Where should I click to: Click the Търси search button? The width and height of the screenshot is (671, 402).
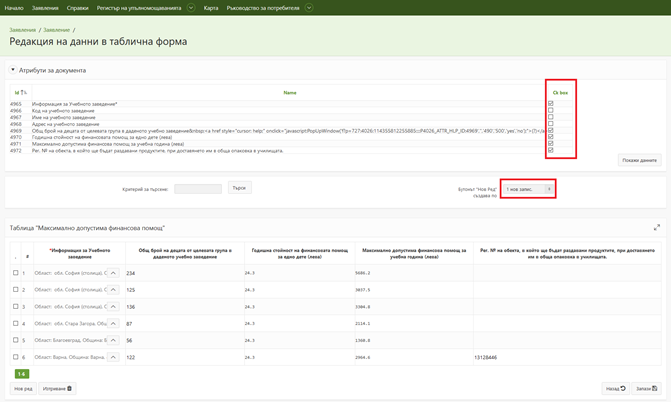pos(239,188)
